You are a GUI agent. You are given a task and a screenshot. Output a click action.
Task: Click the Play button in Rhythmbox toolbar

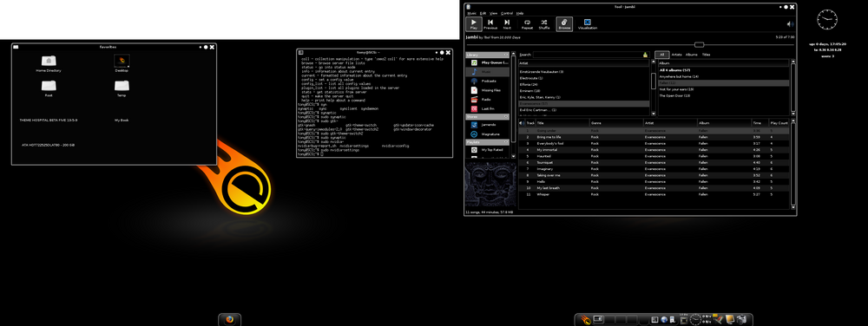[x=473, y=23]
